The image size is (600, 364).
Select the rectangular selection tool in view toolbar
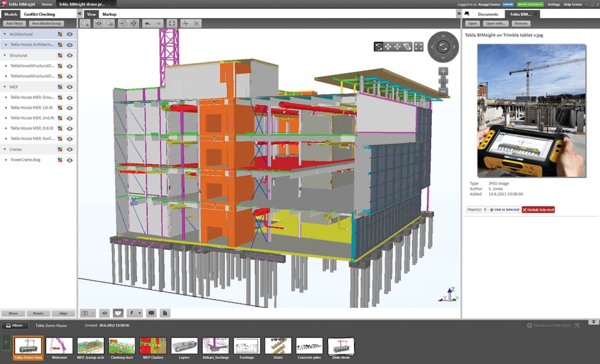pyautogui.click(x=85, y=23)
